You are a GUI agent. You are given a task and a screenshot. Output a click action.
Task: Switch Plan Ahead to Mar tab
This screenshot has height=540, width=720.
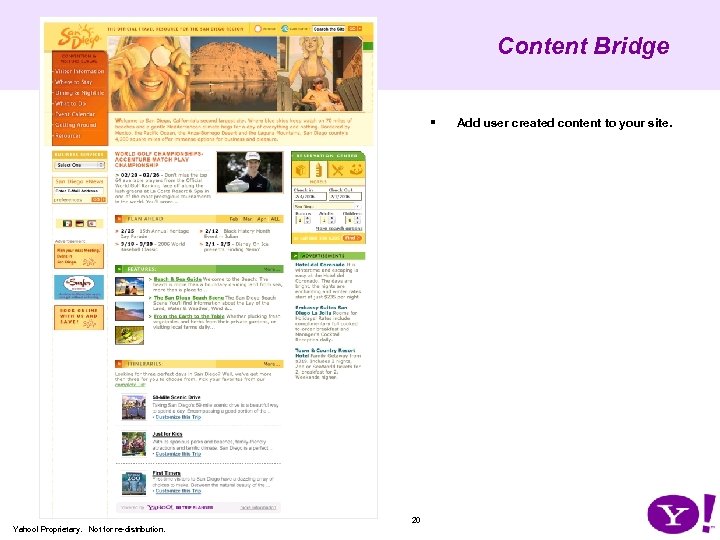248,219
